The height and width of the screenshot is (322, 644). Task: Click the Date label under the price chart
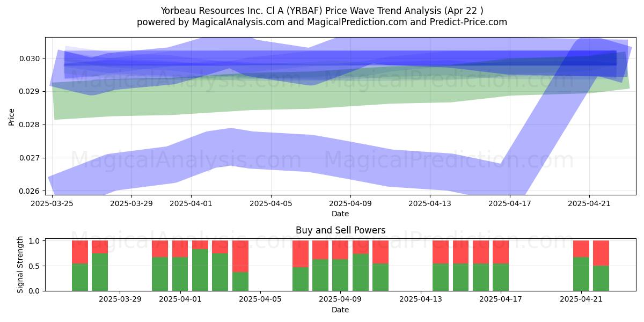coord(340,214)
